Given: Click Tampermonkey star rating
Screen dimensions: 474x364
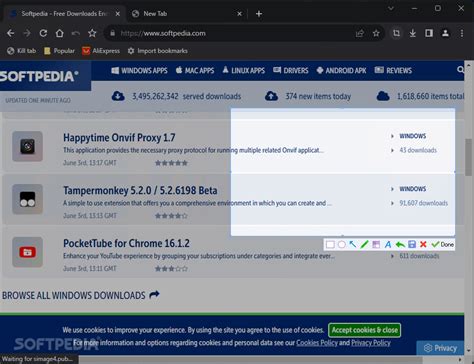Looking at the screenshot, I should pyautogui.click(x=171, y=216).
